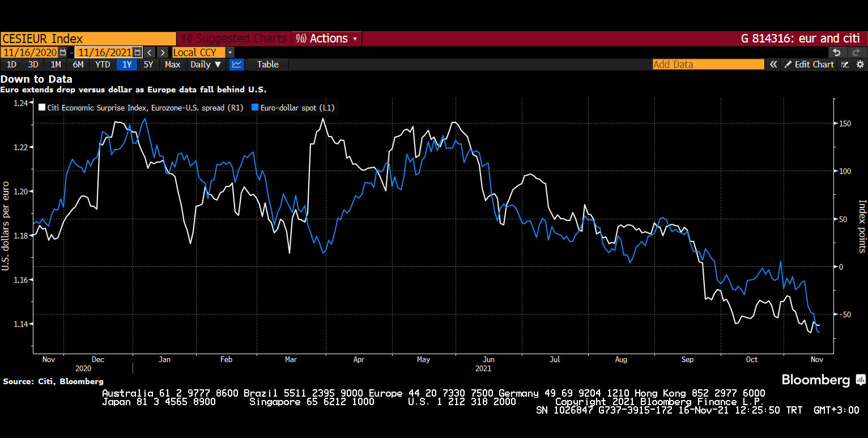This screenshot has width=868, height=438.
Task: Select the YTD time range
Action: 103,65
